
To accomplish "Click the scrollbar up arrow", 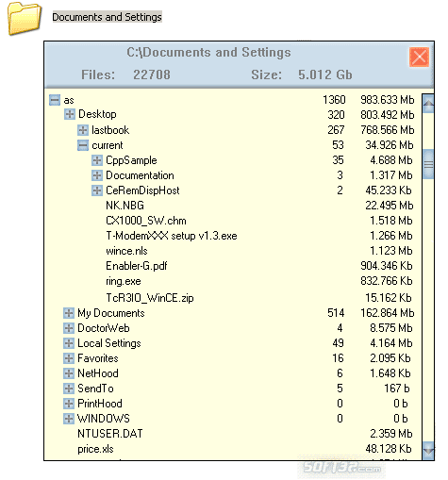I will 428,103.
